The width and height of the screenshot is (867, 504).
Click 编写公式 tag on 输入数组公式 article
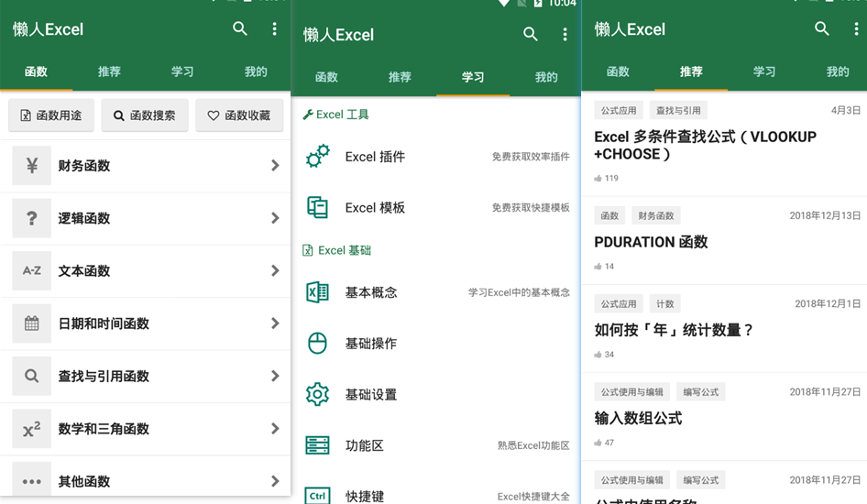(x=701, y=392)
